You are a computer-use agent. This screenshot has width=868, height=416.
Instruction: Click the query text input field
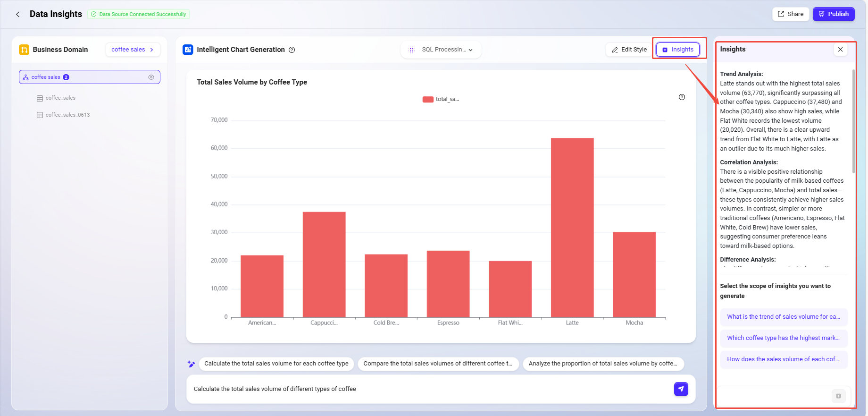(x=425, y=389)
